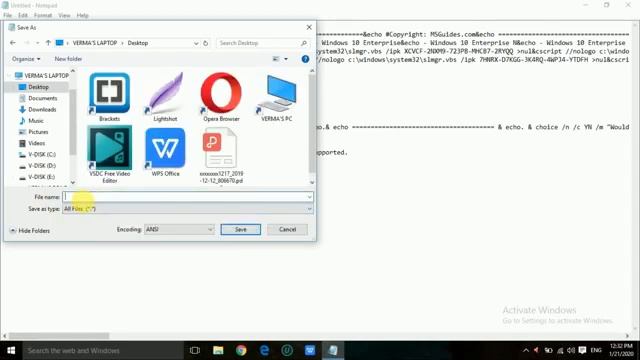Screen dimensions: 640x360
Task: Open the Notepad taskbar icon
Action: (x=333, y=351)
